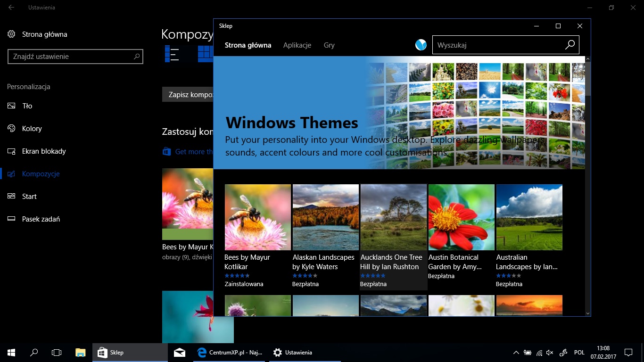Click the Zainstalowana label under Bees

244,284
